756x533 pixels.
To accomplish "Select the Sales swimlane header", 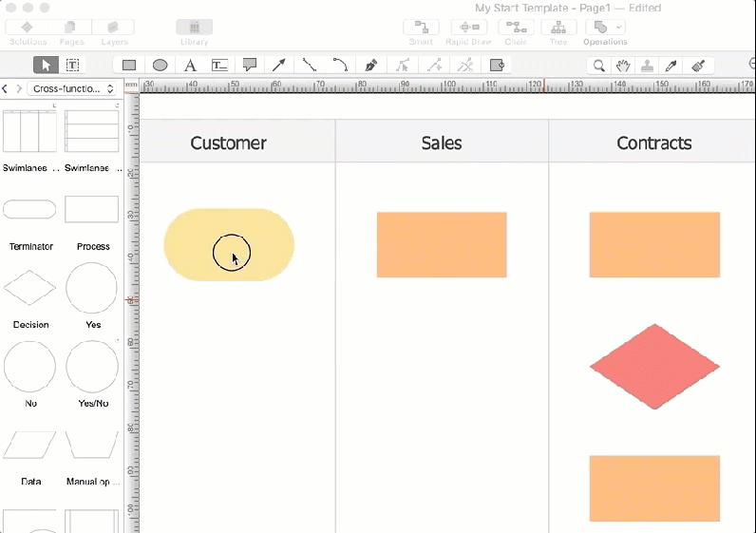I will [x=442, y=143].
